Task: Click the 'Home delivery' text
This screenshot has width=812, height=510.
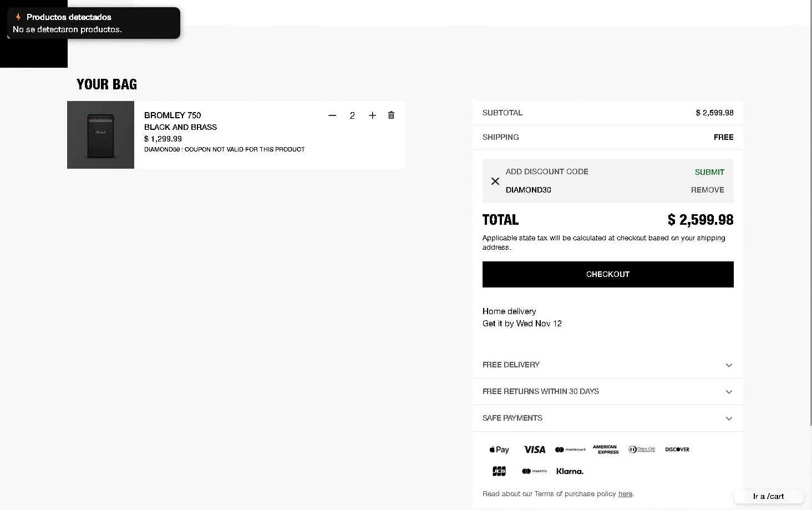Action: (509, 311)
